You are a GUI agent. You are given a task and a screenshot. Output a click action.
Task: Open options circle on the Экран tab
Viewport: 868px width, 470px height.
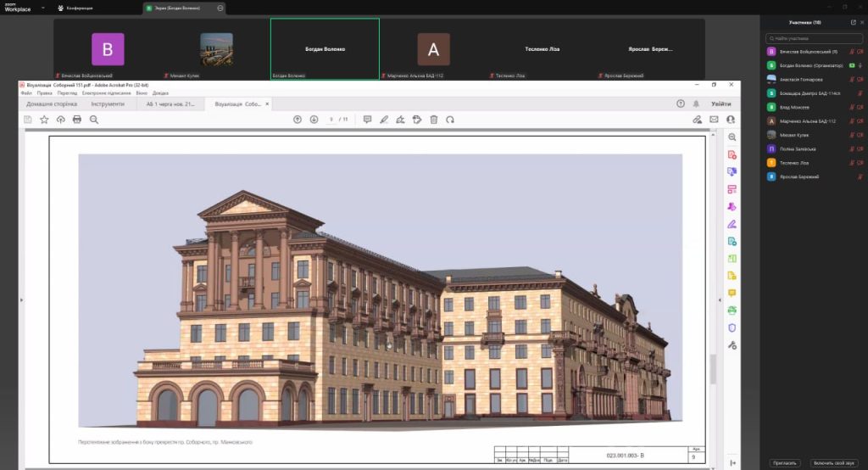220,8
